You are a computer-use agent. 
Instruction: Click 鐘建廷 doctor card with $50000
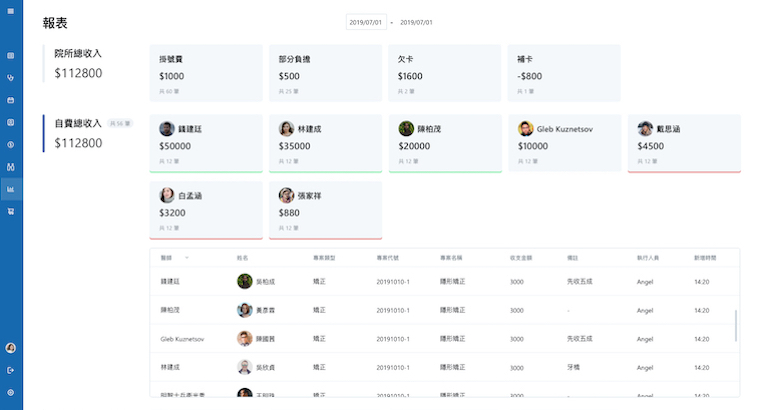pos(205,142)
